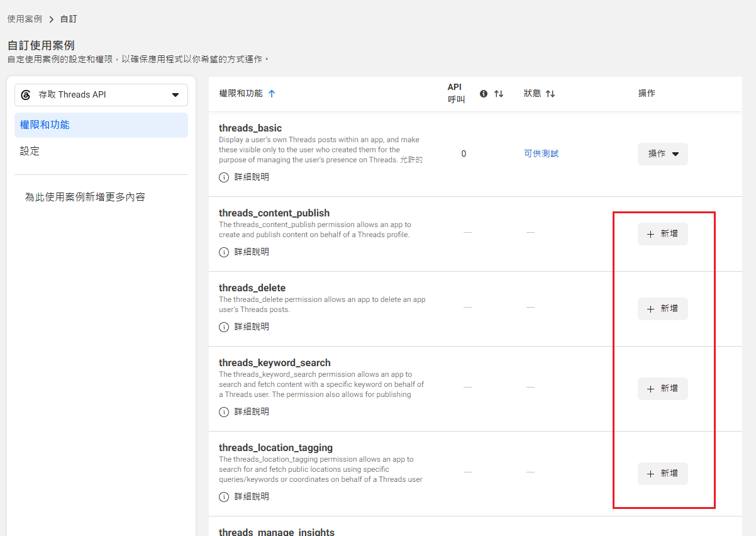
Task: Add the threads_keyword_search permission with 新增
Action: click(x=663, y=389)
